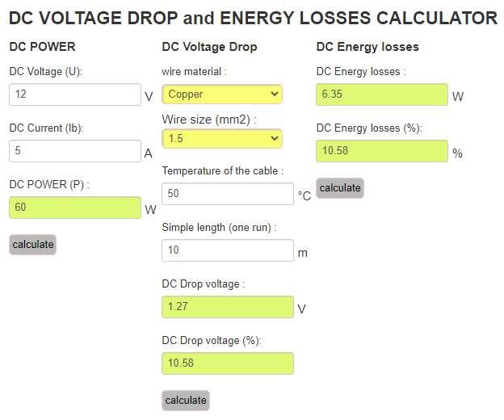Click the cable temperature input field
The height and width of the screenshot is (420, 504).
click(x=228, y=194)
